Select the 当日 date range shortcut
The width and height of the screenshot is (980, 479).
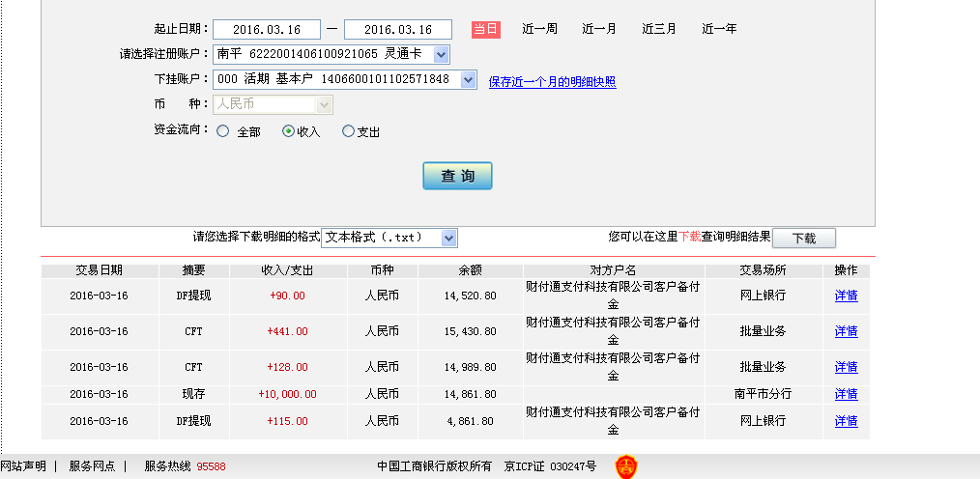coord(485,29)
